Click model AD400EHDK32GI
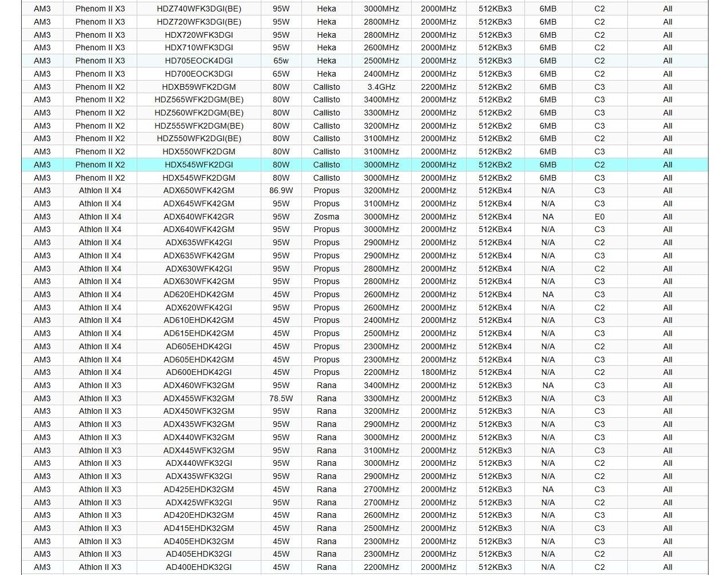The height and width of the screenshot is (575, 728). pos(198,567)
